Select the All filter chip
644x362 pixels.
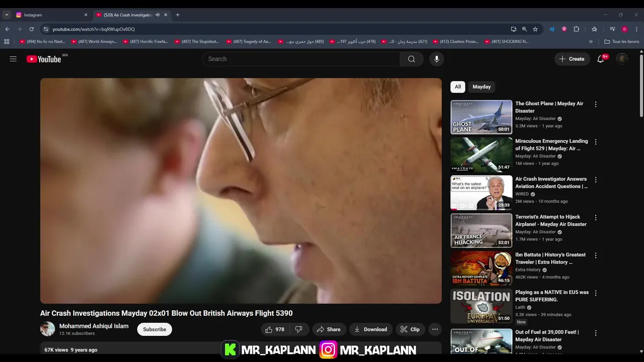(x=458, y=87)
